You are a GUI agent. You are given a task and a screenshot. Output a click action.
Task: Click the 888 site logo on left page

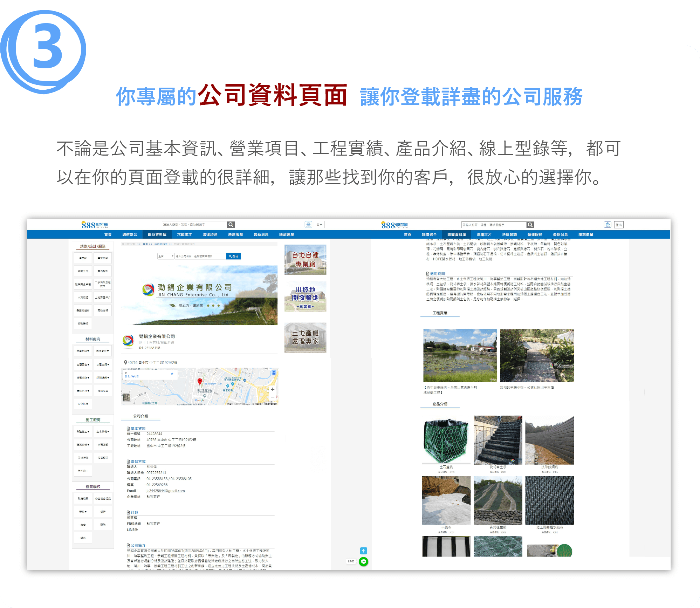pos(95,225)
